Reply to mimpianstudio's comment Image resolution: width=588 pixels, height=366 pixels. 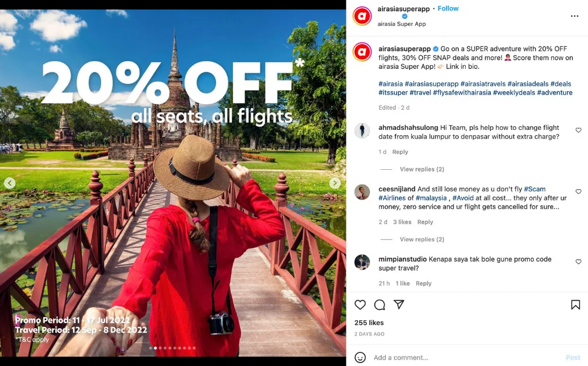423,284
